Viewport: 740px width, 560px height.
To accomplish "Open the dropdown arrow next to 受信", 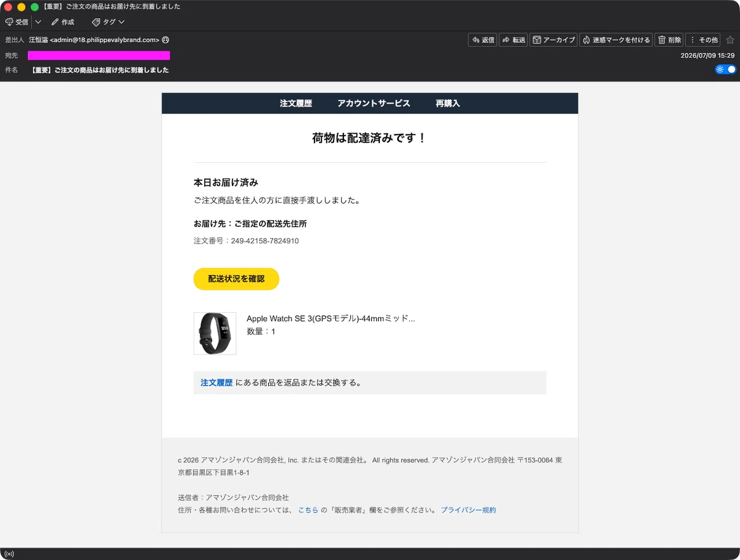I will [38, 22].
